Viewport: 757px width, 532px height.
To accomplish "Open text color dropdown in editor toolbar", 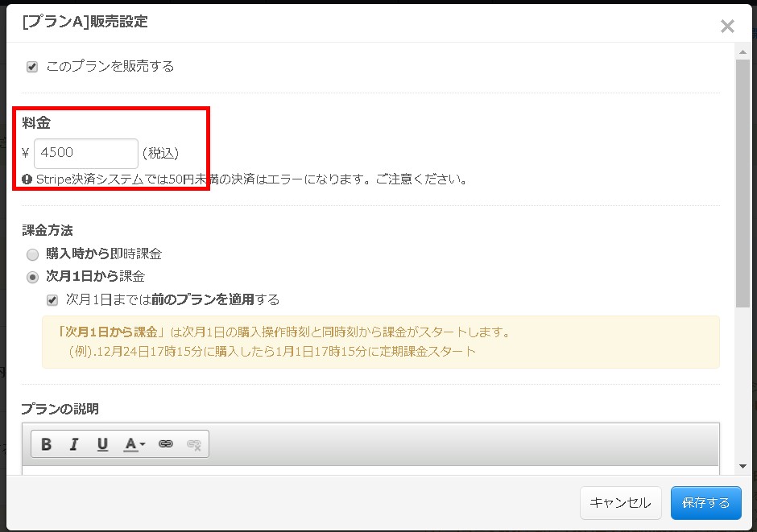I will pyautogui.click(x=134, y=443).
